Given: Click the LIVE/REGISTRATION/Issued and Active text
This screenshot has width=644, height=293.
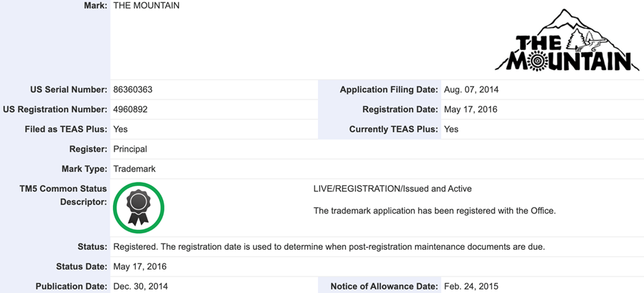Looking at the screenshot, I should [393, 189].
